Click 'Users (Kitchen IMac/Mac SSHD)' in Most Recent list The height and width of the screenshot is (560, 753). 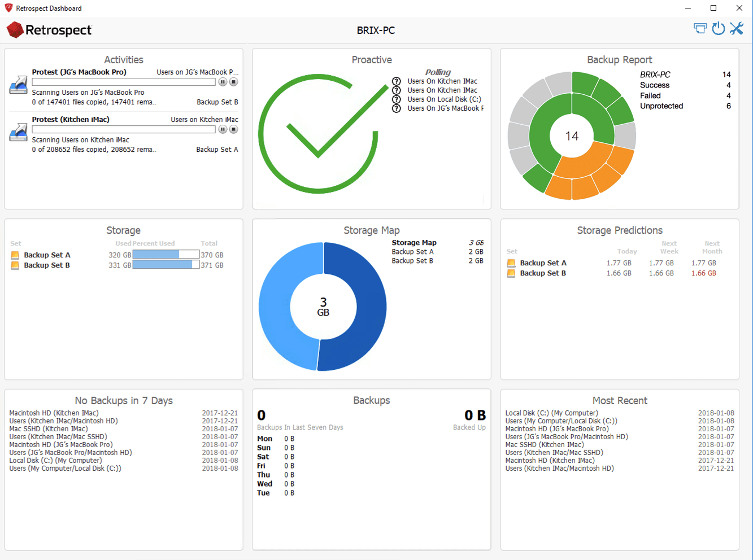554,453
